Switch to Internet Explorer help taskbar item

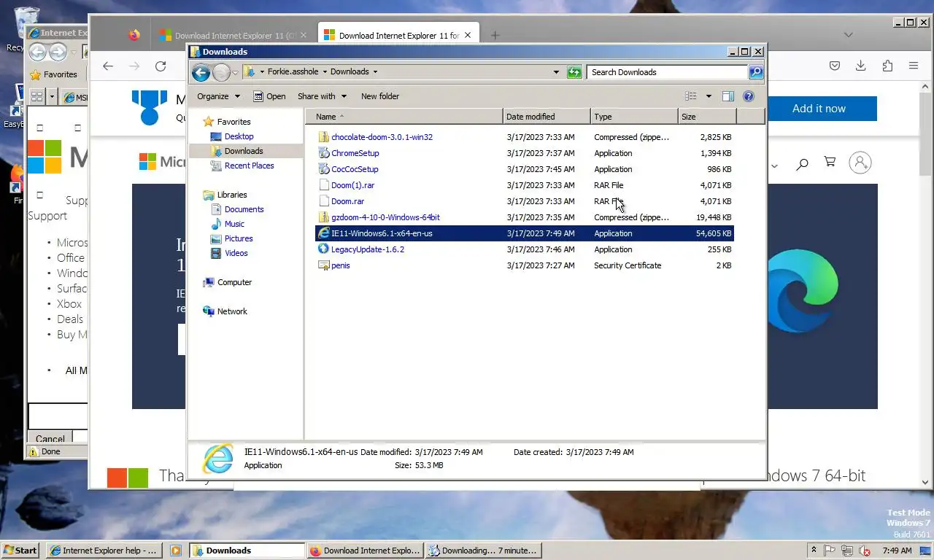click(x=103, y=551)
